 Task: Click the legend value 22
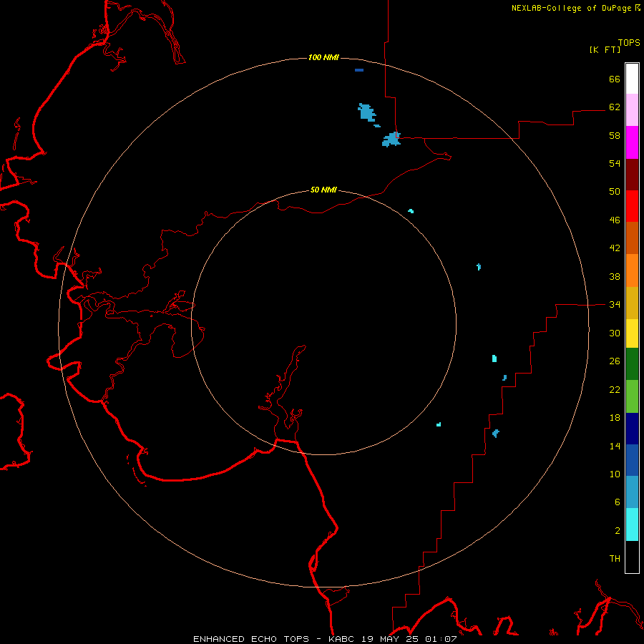[x=615, y=389]
